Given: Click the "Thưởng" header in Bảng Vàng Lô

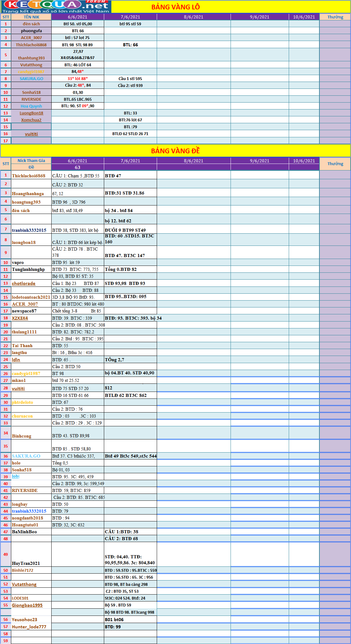Looking at the screenshot, I should 335,17.
